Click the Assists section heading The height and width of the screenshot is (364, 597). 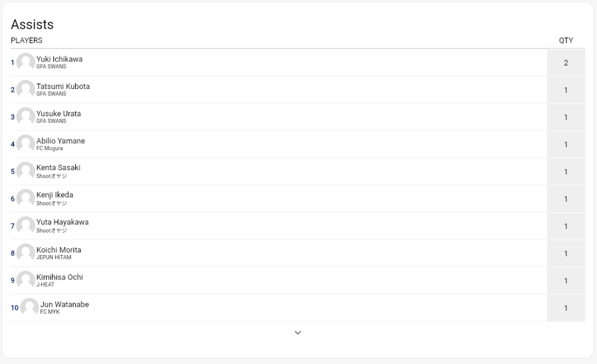32,25
